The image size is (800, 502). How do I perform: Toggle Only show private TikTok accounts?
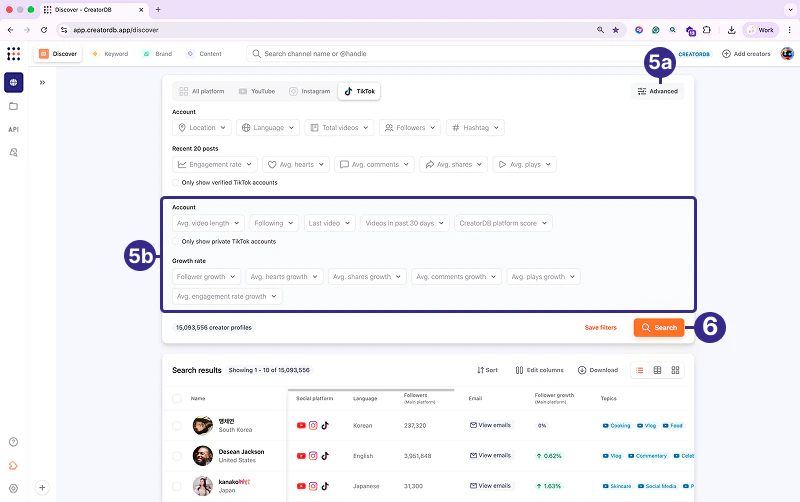click(x=176, y=242)
